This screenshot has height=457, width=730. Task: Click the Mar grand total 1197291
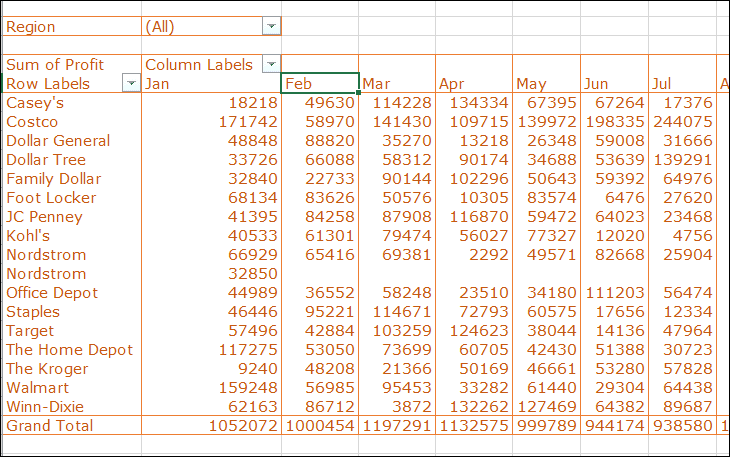pos(397,425)
